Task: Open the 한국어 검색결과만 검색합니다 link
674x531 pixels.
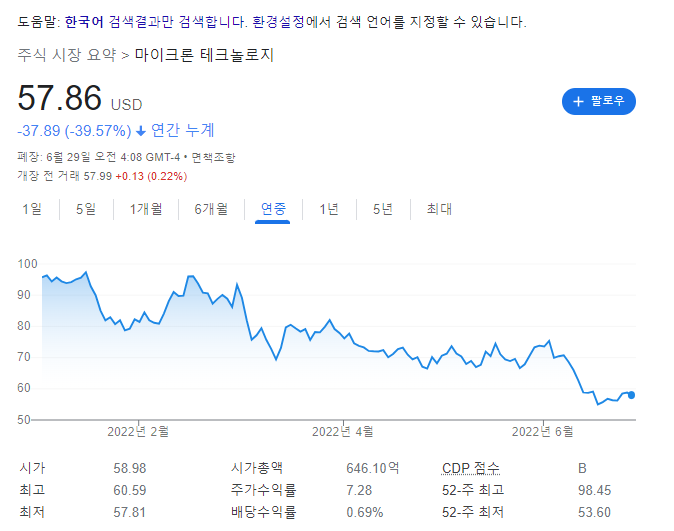Action: click(156, 21)
